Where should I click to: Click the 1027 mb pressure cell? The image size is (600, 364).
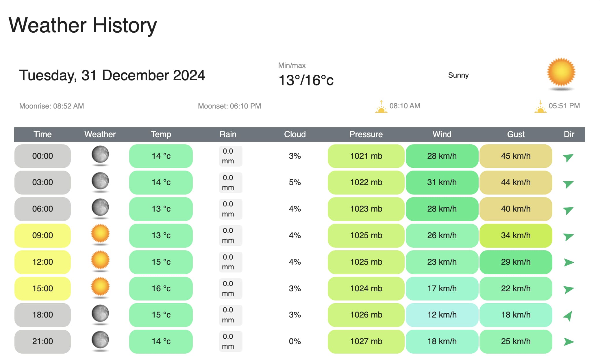pyautogui.click(x=366, y=341)
